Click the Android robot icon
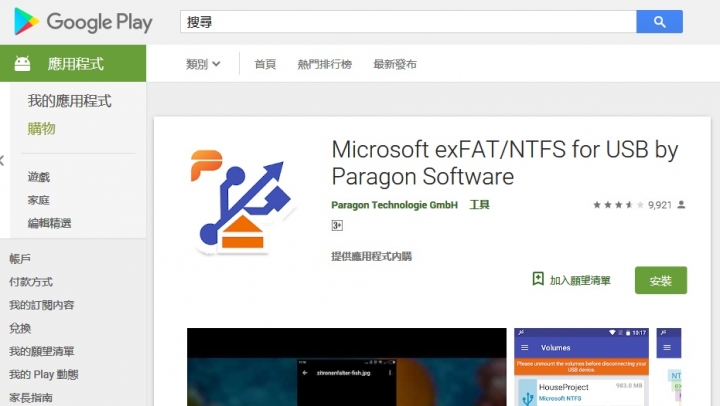This screenshot has width=720, height=406. coord(22,63)
